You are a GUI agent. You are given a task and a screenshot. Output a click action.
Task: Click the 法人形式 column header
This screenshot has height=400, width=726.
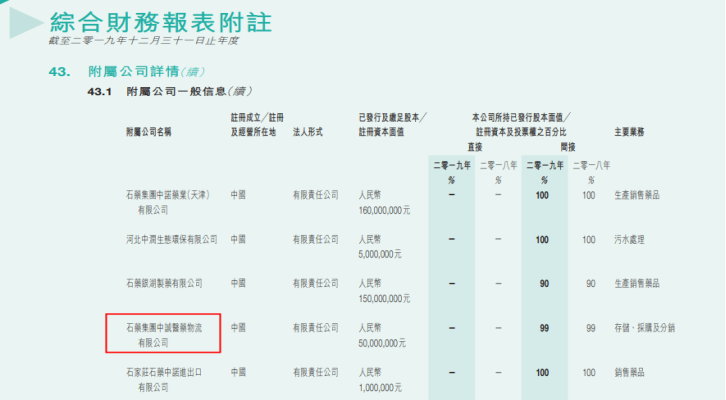coord(309,131)
